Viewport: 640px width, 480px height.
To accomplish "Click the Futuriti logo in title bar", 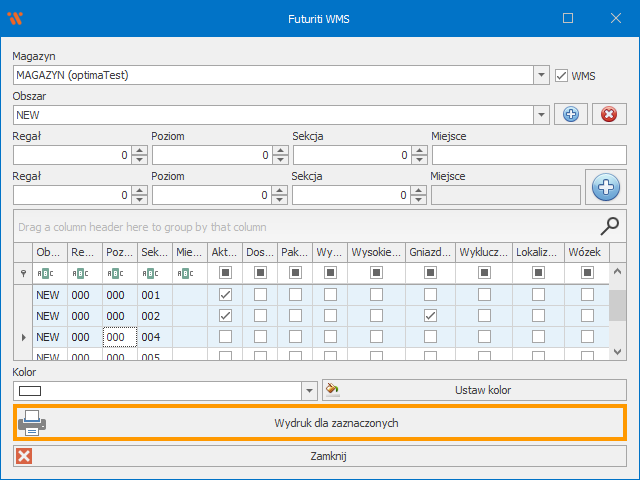I will [x=17, y=18].
